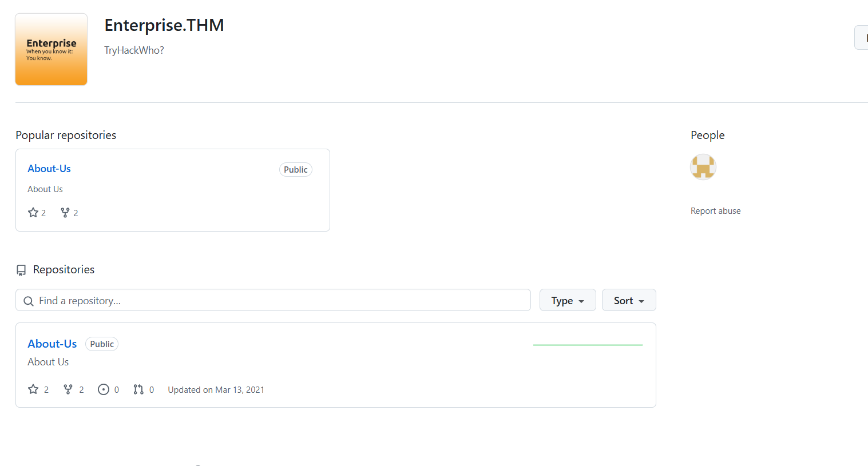Screen dimensions: 868x466
Task: Open About-Us link in Popular repositories
Action: [49, 169]
